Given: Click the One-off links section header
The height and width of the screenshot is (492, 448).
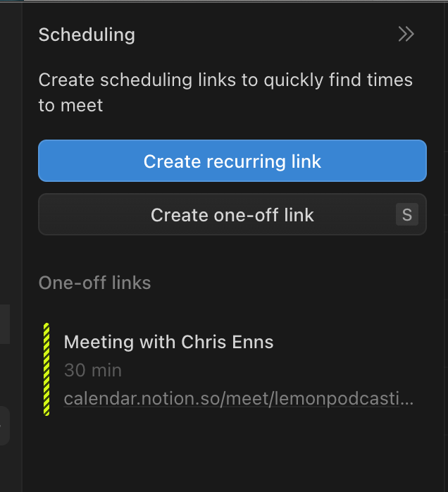Looking at the screenshot, I should click(94, 283).
